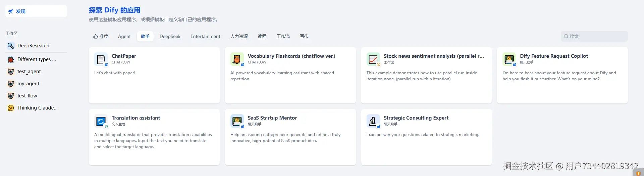Viewport: 644px width, 176px height.
Task: Switch to the Agent category tab
Action: [124, 36]
